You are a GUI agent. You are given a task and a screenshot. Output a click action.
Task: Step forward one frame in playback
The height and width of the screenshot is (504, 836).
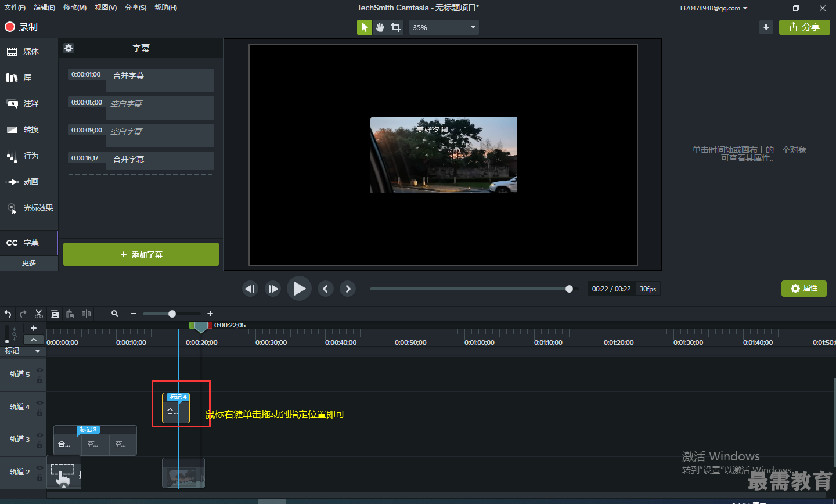tap(273, 289)
